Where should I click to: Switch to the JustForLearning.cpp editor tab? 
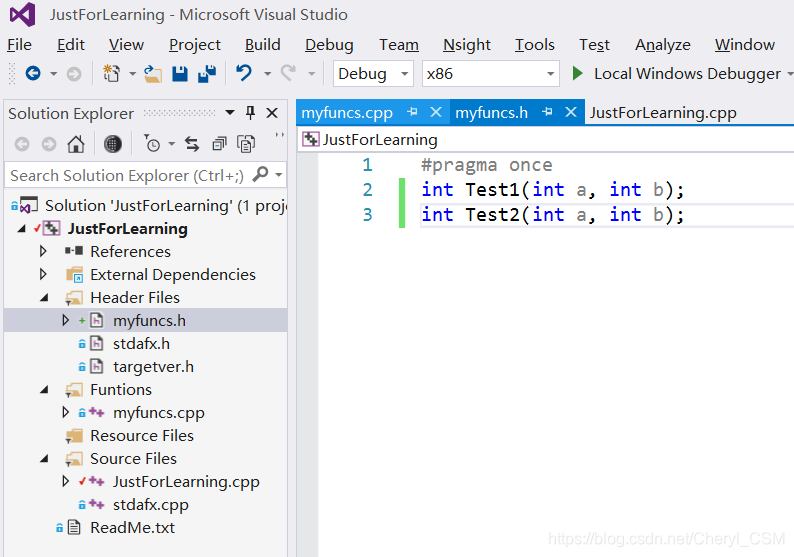coord(662,112)
